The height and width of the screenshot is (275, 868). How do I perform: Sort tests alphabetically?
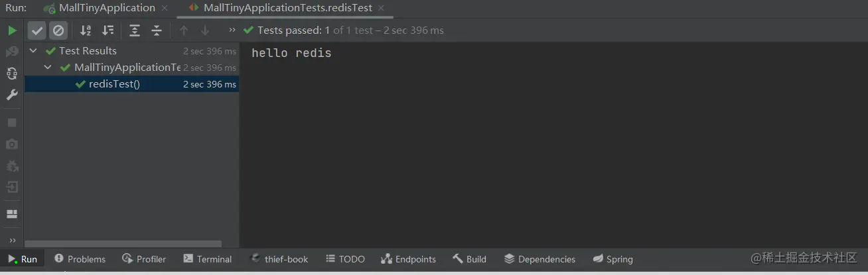point(86,30)
